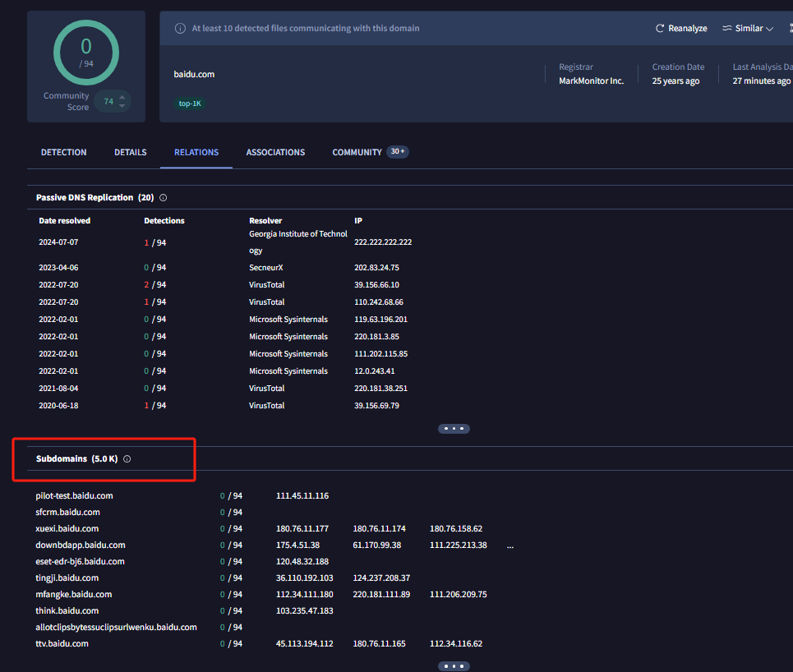This screenshot has width=793, height=672.
Task: Click Resolver column header
Action: coord(265,220)
